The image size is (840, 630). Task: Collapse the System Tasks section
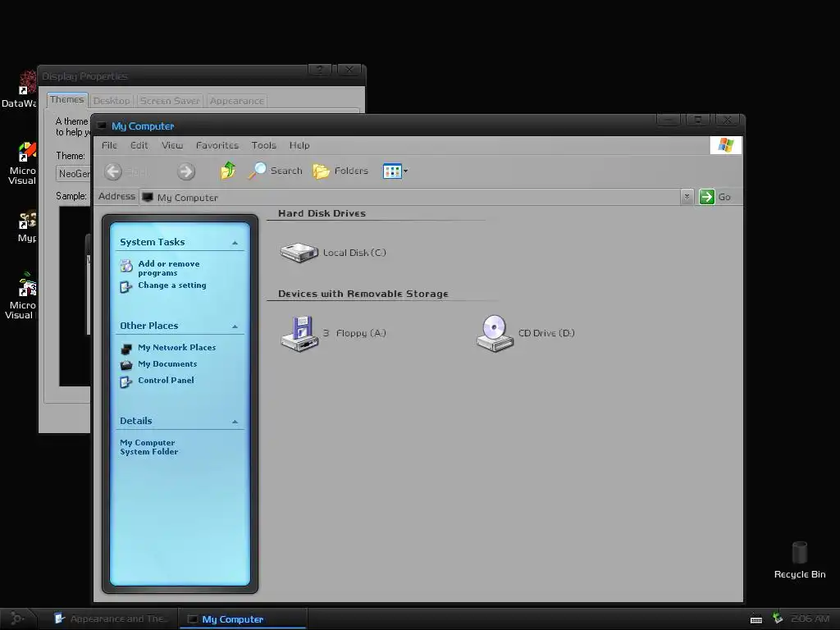coord(235,243)
